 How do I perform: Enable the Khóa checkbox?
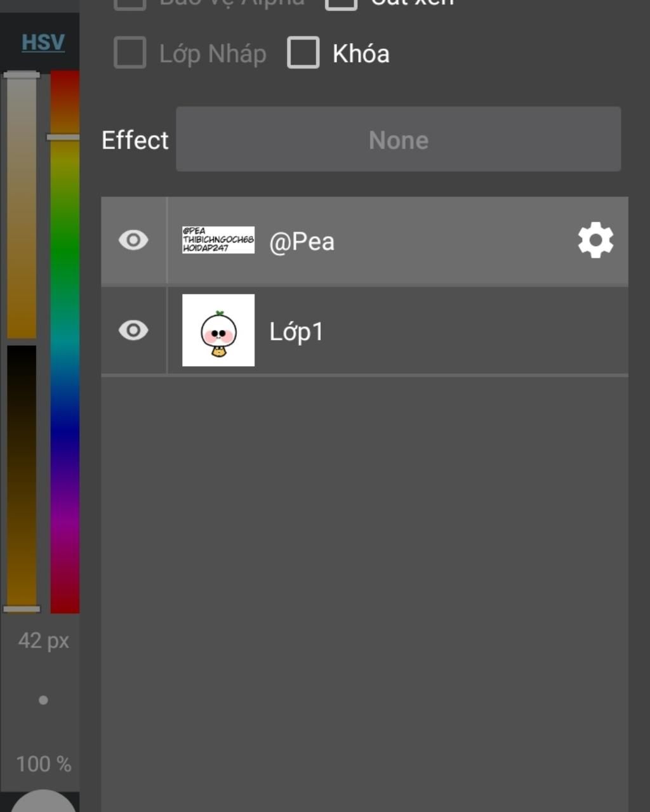303,53
